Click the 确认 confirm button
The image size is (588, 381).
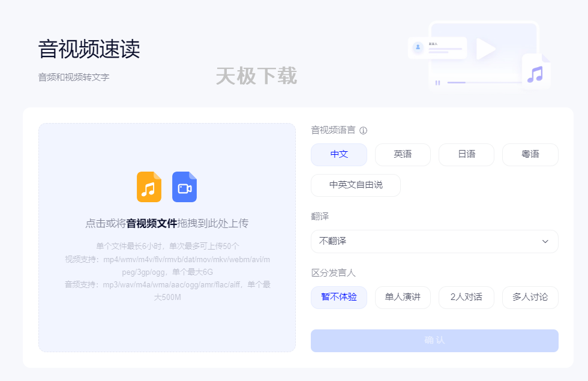coord(434,340)
